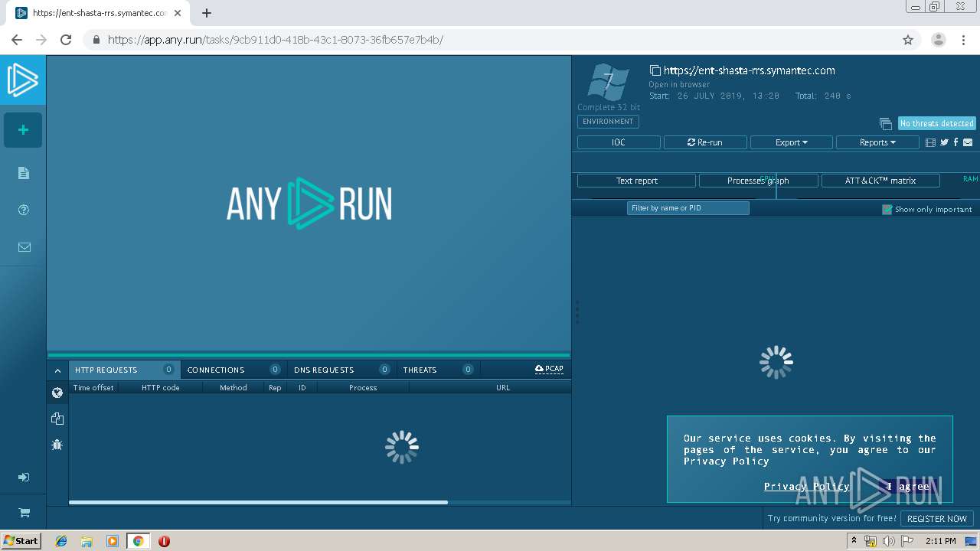Screen dimensions: 980x551
Task: Open the Processes graph
Action: (x=758, y=181)
